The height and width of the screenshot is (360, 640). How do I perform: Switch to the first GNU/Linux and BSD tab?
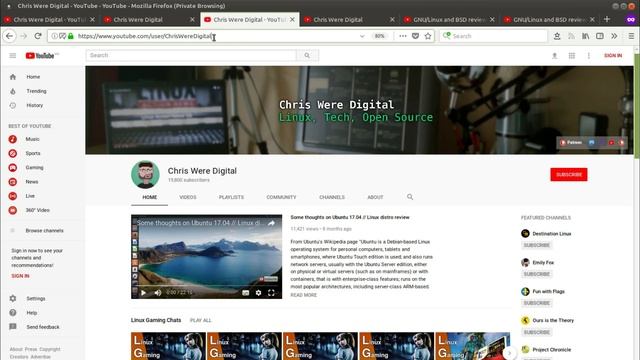(x=449, y=19)
